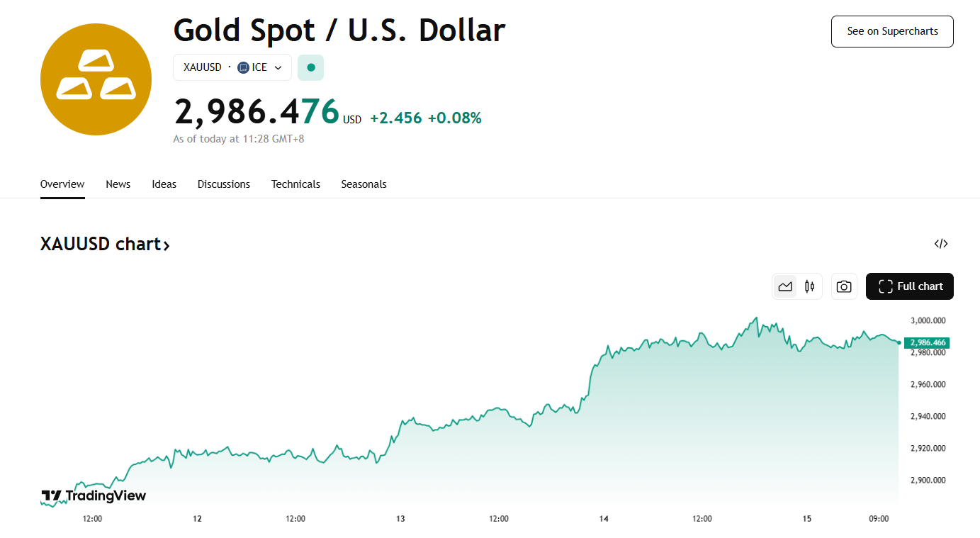This screenshot has width=980, height=538.
Task: Click the TradingView logo on chart
Action: click(x=94, y=495)
